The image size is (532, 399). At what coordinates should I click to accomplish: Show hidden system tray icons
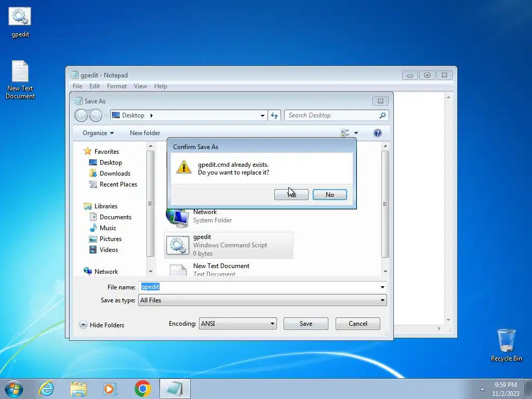(482, 389)
